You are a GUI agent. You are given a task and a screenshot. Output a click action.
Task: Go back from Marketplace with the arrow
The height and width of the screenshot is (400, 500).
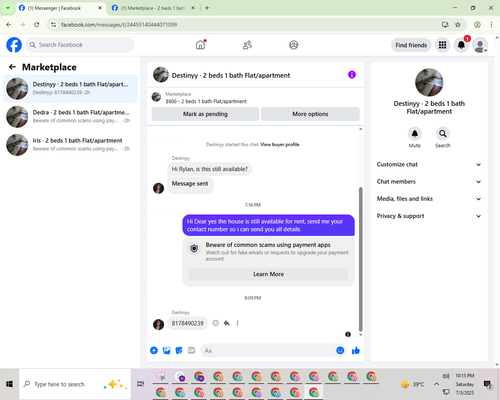tap(12, 67)
